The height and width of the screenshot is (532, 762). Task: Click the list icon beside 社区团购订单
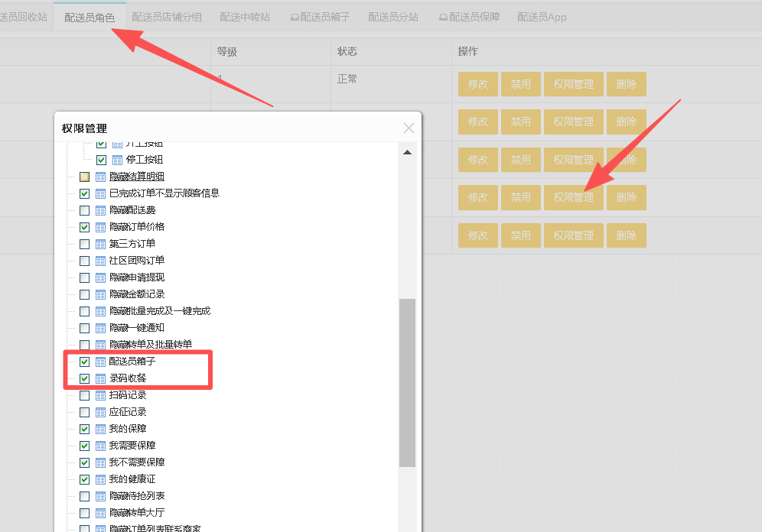(x=100, y=261)
